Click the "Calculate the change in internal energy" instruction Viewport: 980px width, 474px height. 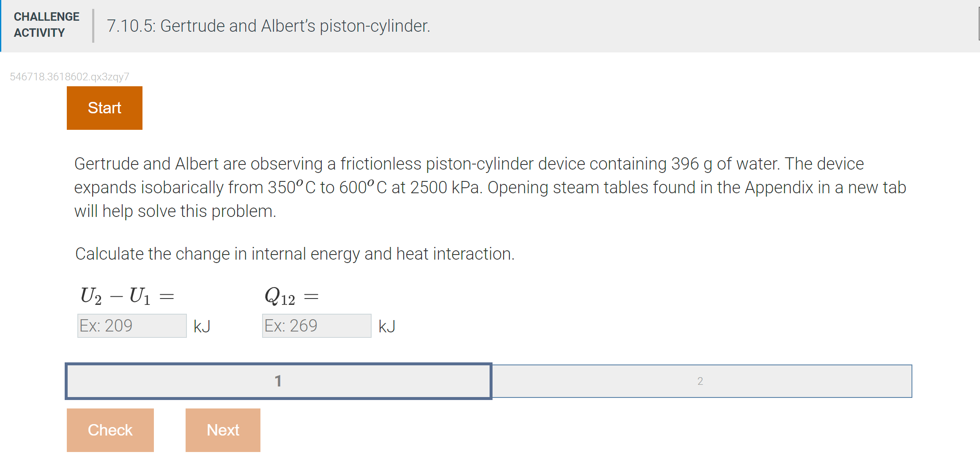(295, 254)
